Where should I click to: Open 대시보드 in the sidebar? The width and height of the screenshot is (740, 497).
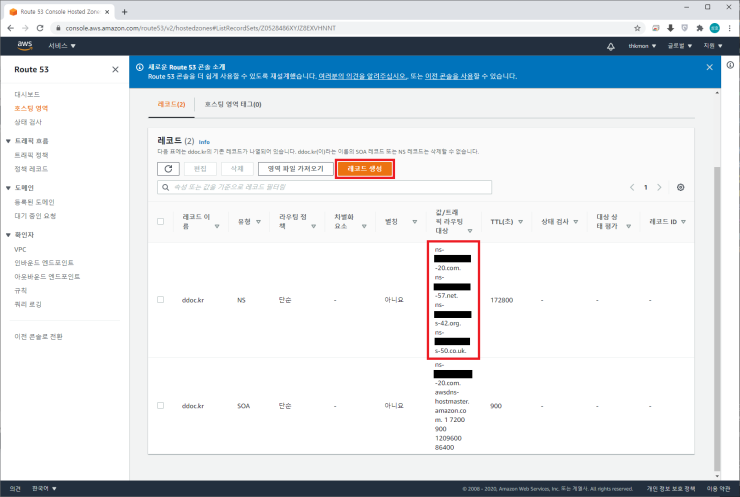[28, 93]
